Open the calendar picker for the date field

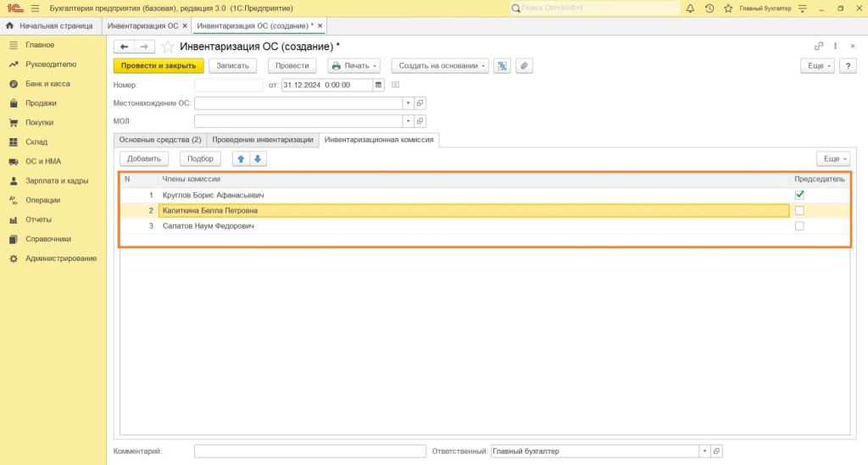click(x=379, y=85)
